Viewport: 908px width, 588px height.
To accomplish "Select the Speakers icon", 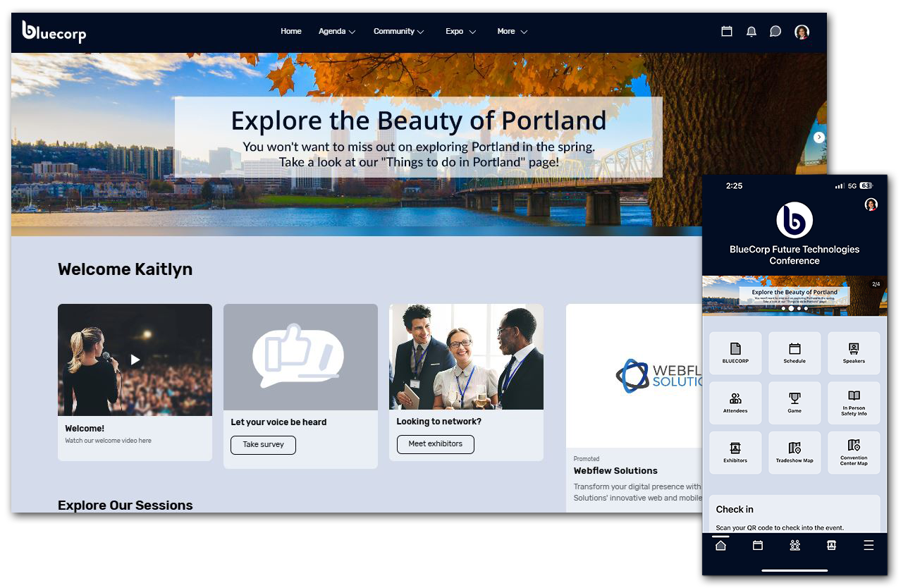I will [x=853, y=353].
